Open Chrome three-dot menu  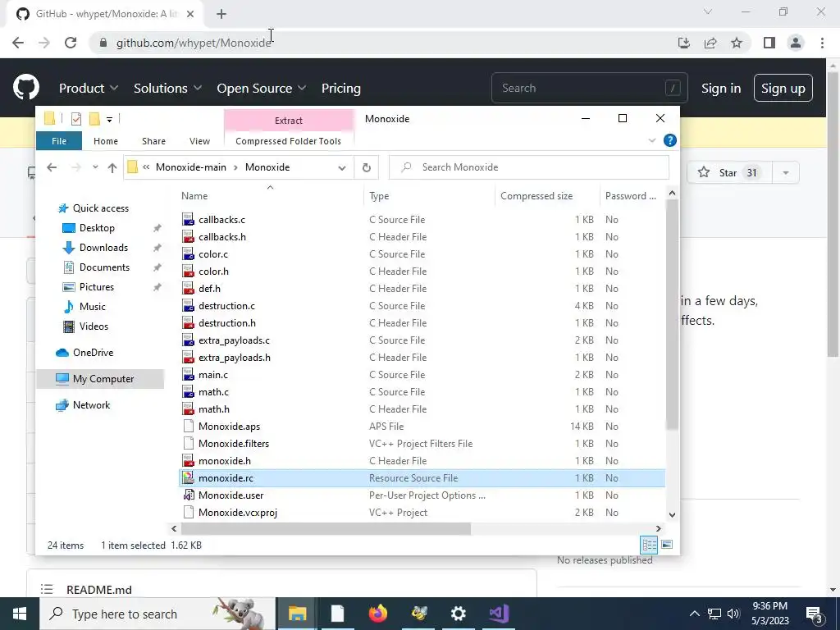coord(822,43)
